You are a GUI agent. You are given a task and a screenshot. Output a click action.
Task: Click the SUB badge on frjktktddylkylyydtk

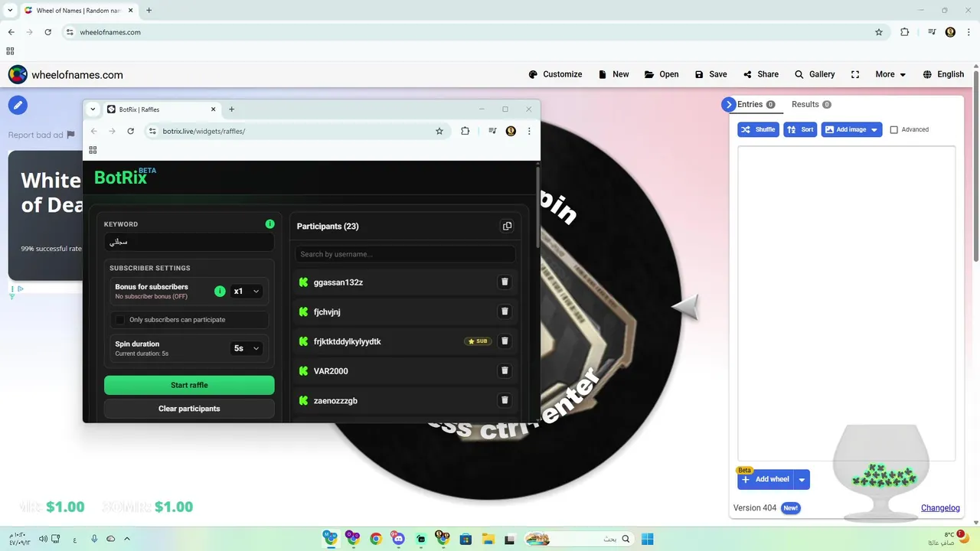[x=478, y=341]
